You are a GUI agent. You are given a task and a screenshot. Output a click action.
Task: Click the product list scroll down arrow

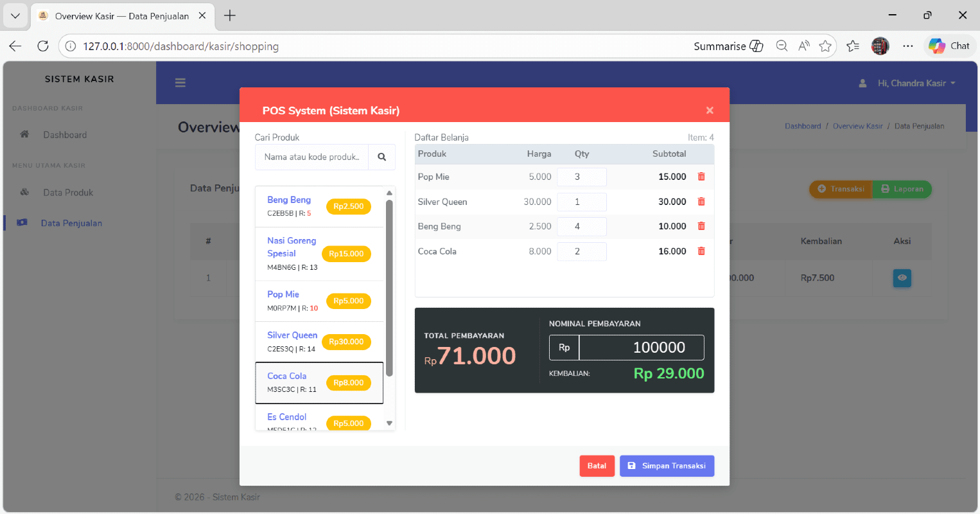389,423
